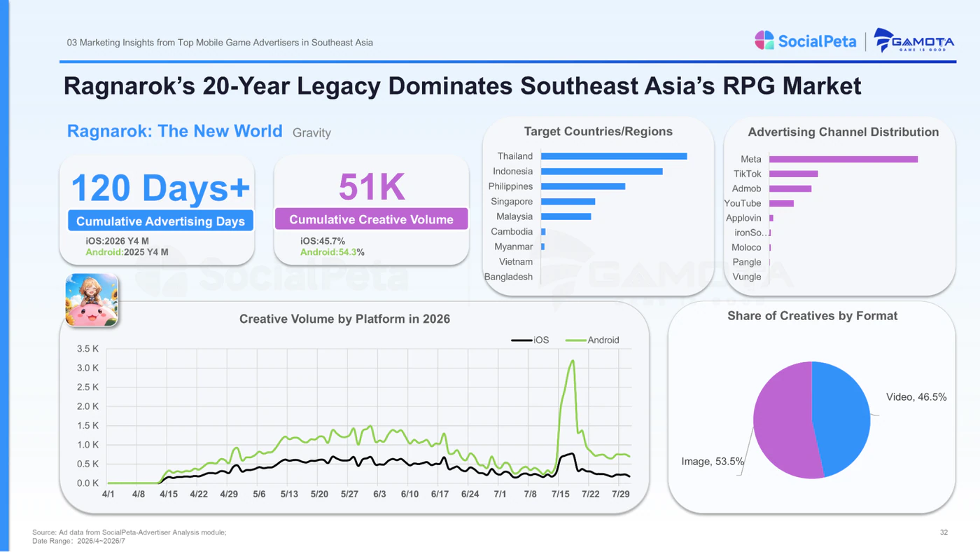Click the TikTok bar in Channel Distribution
The image size is (980, 552).
(x=794, y=174)
